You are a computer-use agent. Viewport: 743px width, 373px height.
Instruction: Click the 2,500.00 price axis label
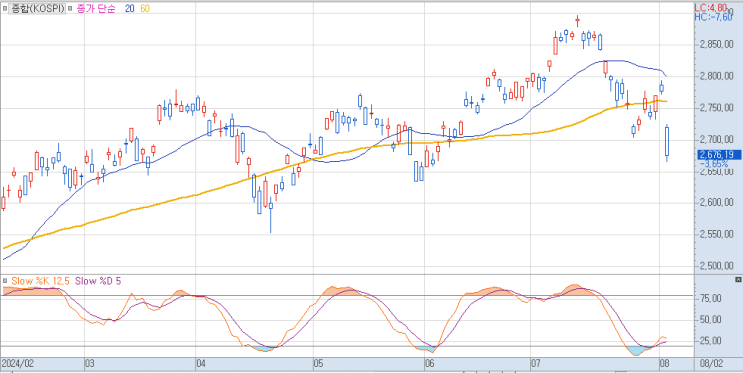coord(716,266)
